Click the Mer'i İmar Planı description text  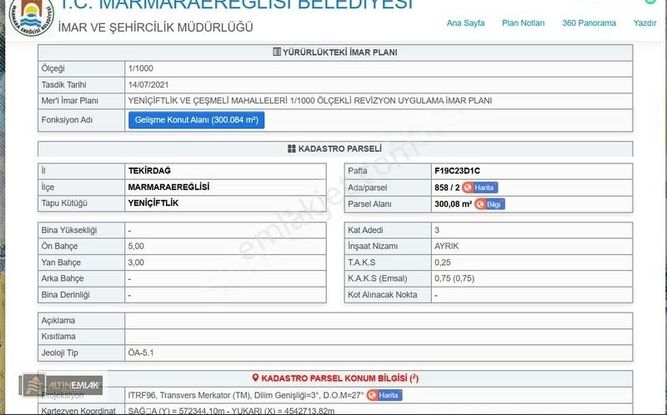310,100
